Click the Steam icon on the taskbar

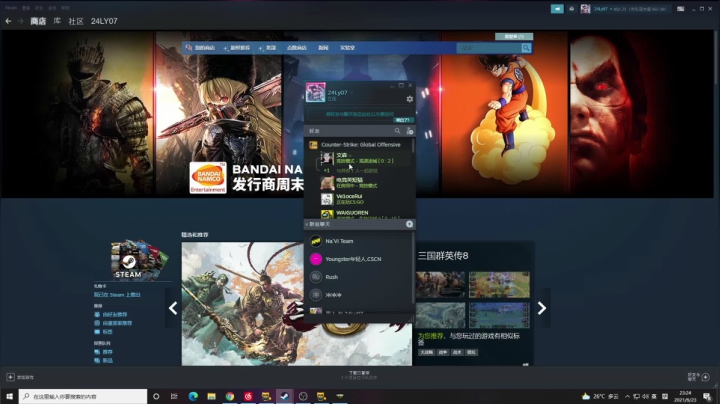(285, 396)
